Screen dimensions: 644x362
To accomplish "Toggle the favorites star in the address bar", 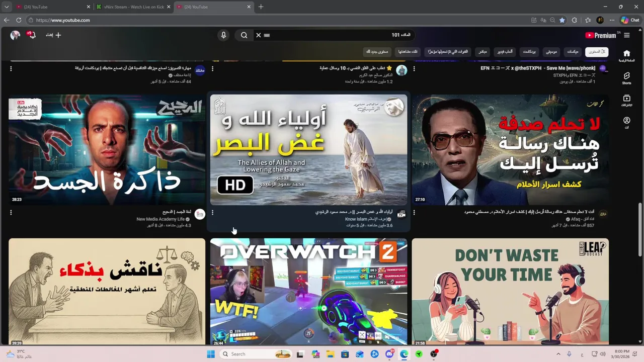I will coord(562,20).
